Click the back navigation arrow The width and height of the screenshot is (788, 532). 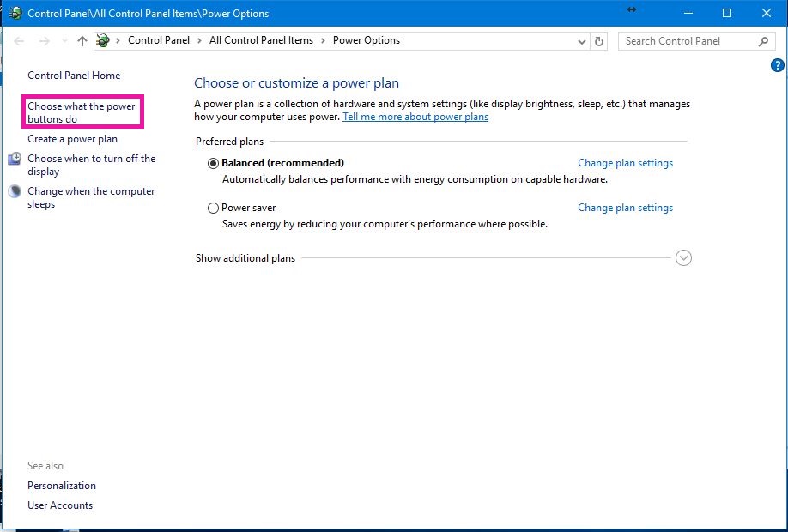click(x=20, y=41)
